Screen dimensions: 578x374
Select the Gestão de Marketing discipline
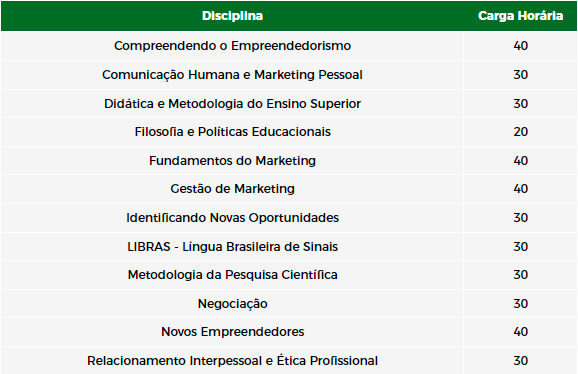(232, 189)
